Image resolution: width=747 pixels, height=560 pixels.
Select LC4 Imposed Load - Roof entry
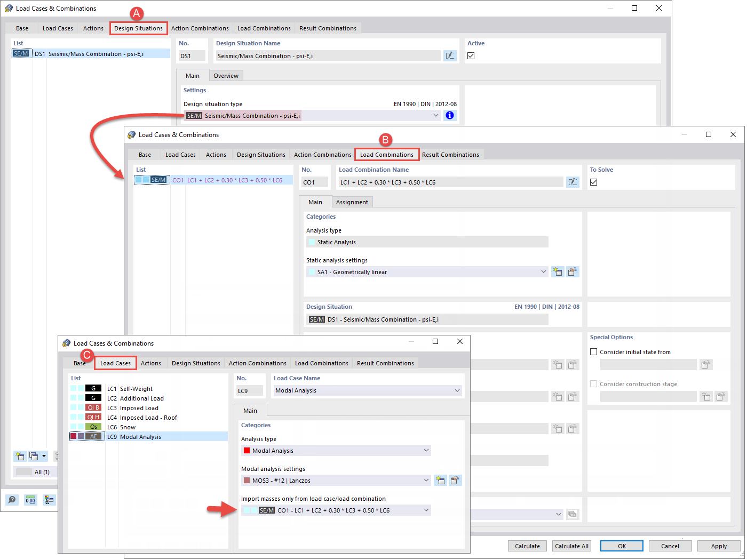(148, 417)
